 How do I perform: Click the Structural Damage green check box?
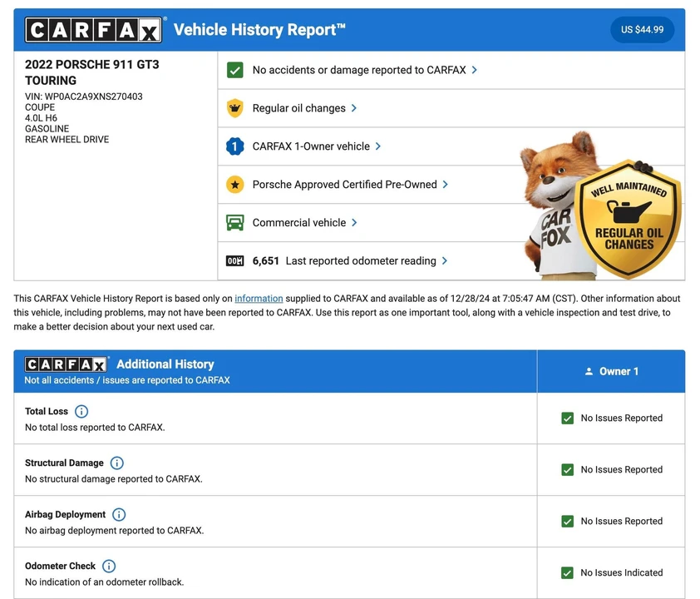(x=568, y=470)
